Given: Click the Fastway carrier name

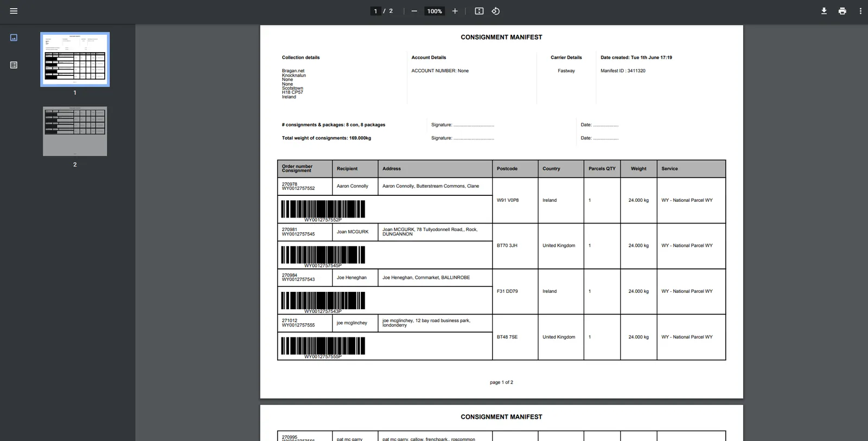Looking at the screenshot, I should pyautogui.click(x=566, y=71).
